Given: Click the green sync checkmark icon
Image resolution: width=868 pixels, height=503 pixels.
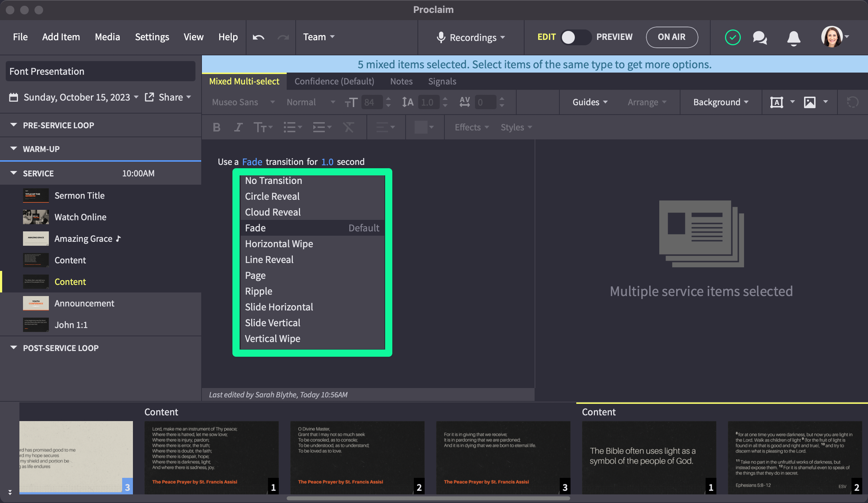Looking at the screenshot, I should (733, 37).
